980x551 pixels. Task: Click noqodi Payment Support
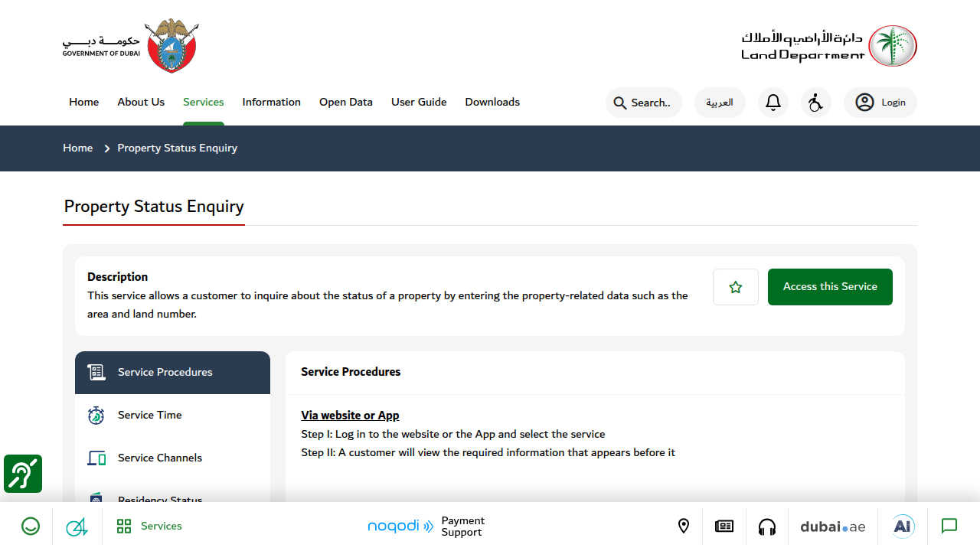coord(426,527)
